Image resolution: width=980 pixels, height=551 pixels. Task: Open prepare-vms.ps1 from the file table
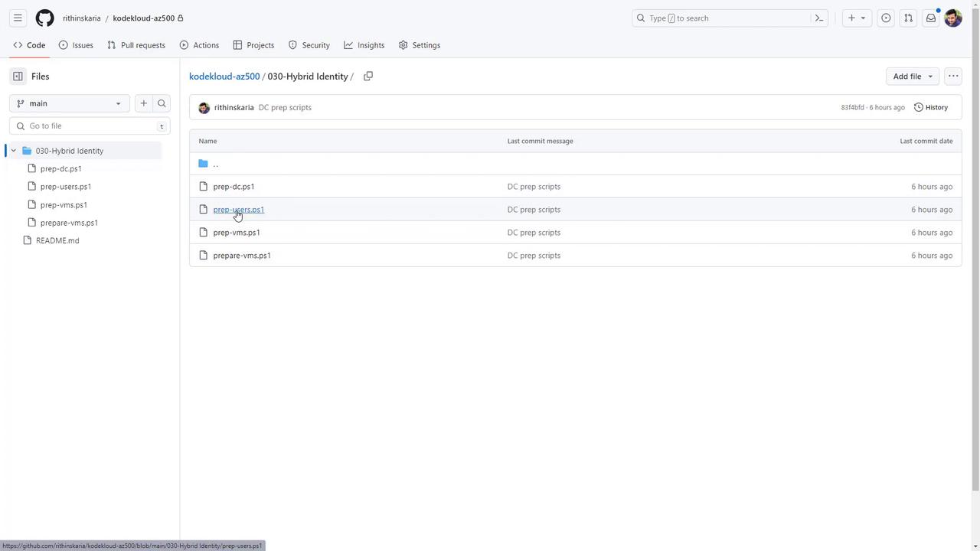coord(242,256)
